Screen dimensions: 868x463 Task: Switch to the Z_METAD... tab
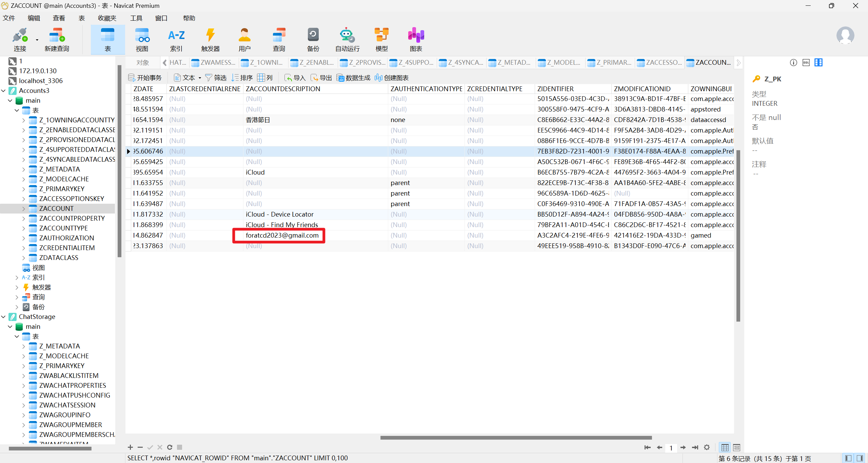(x=511, y=62)
